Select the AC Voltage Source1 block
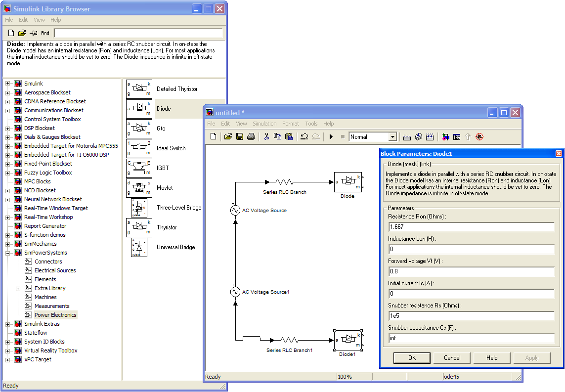Viewport: 565px width, 392px height. coord(235,292)
